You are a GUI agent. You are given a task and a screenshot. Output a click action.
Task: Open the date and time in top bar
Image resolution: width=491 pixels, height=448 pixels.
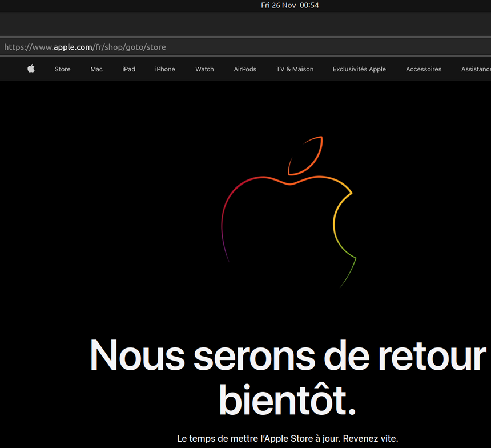[289, 5]
